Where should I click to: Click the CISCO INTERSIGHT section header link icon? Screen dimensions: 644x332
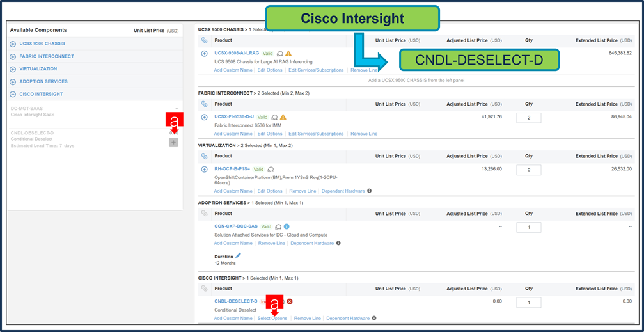(x=204, y=289)
